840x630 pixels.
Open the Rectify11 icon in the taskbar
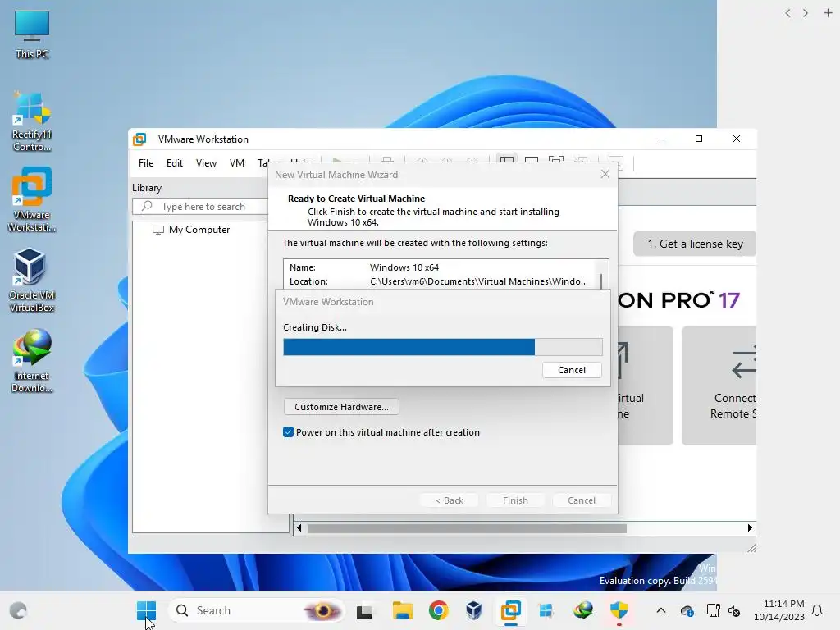(546, 610)
